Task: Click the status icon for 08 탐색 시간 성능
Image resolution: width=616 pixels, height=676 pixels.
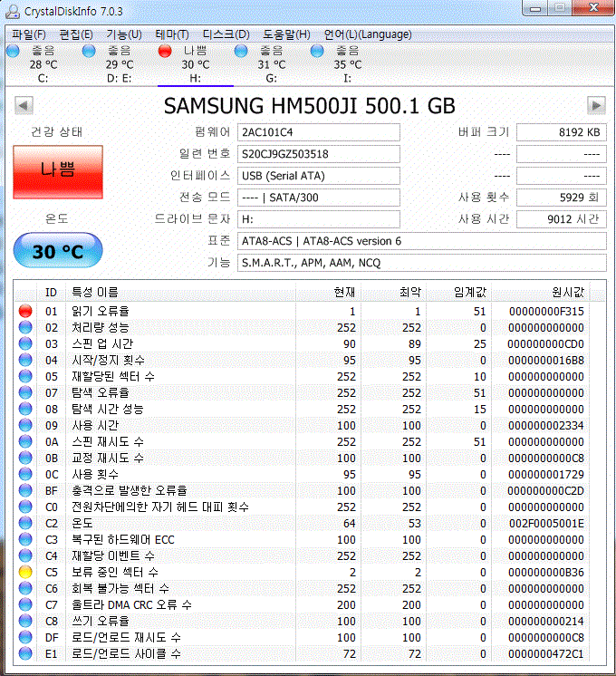Action: click(25, 409)
